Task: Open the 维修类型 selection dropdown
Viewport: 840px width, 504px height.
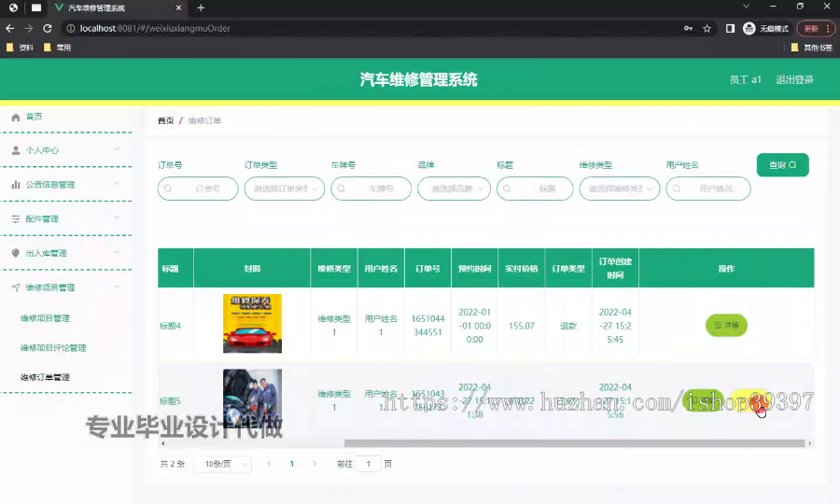Action: tap(620, 189)
